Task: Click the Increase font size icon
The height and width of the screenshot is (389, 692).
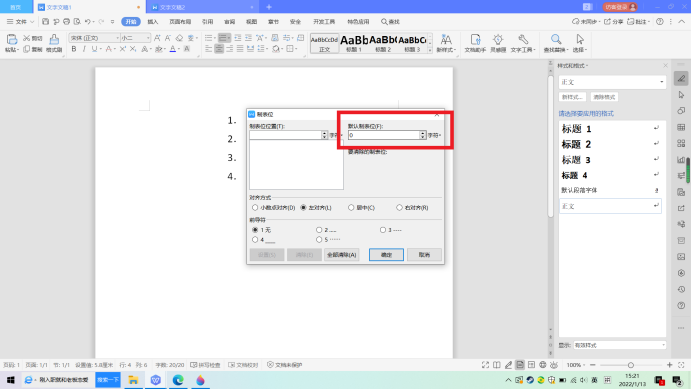Action: coord(157,38)
